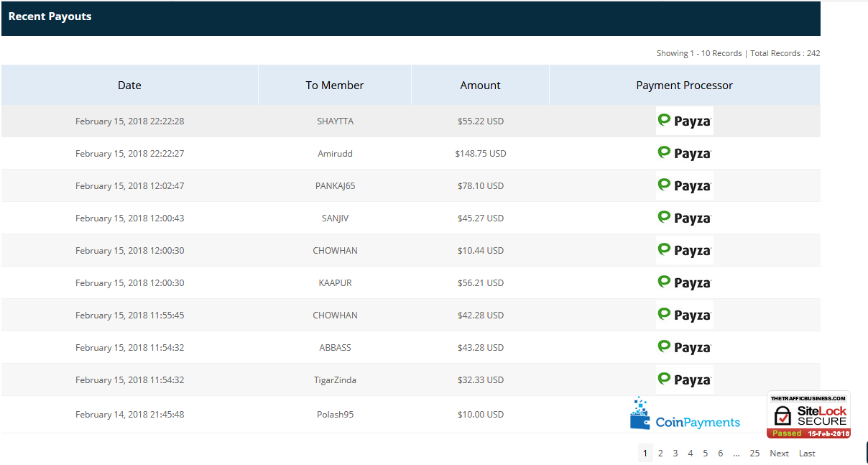Open the SiteLock Secure badge
The height and width of the screenshot is (465, 868).
808,415
